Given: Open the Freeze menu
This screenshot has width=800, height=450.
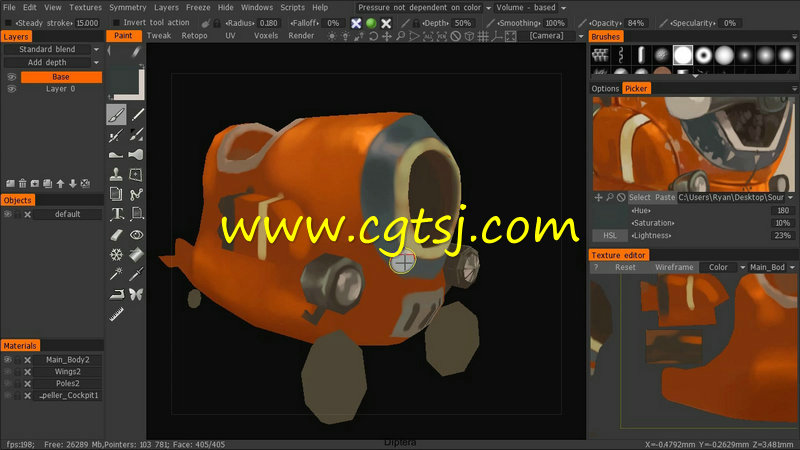Looking at the screenshot, I should [x=198, y=8].
